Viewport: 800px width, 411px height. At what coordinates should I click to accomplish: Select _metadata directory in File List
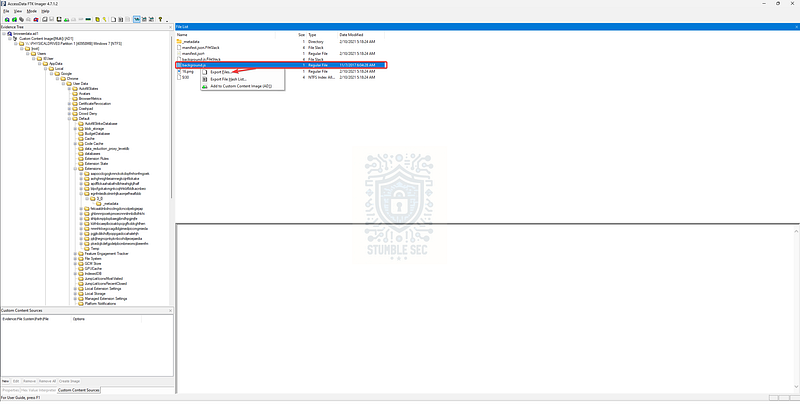tap(190, 41)
